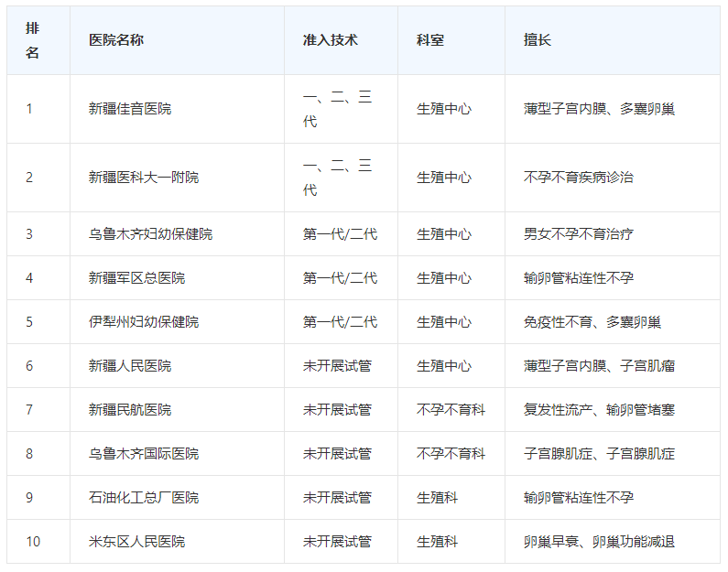Select 新疆人民医院 hospital name
The image size is (728, 572).
(130, 366)
